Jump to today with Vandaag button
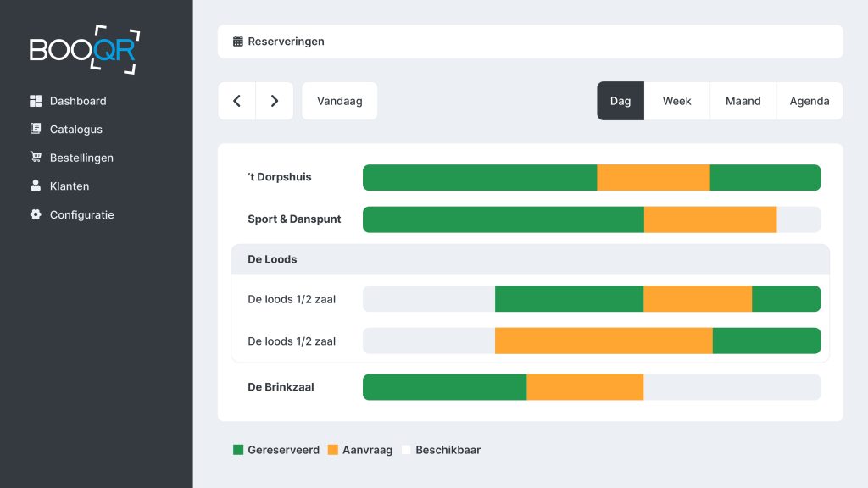The height and width of the screenshot is (488, 868). click(x=339, y=101)
